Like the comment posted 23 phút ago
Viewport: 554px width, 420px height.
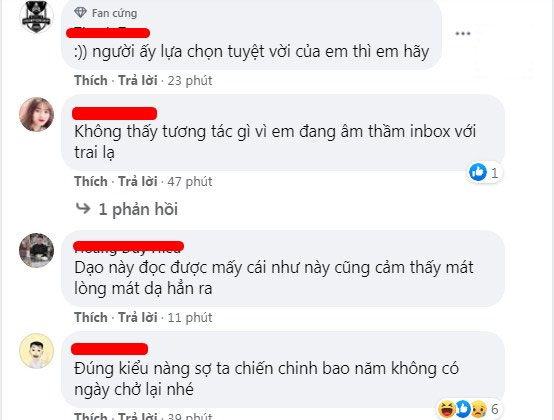pos(91,81)
